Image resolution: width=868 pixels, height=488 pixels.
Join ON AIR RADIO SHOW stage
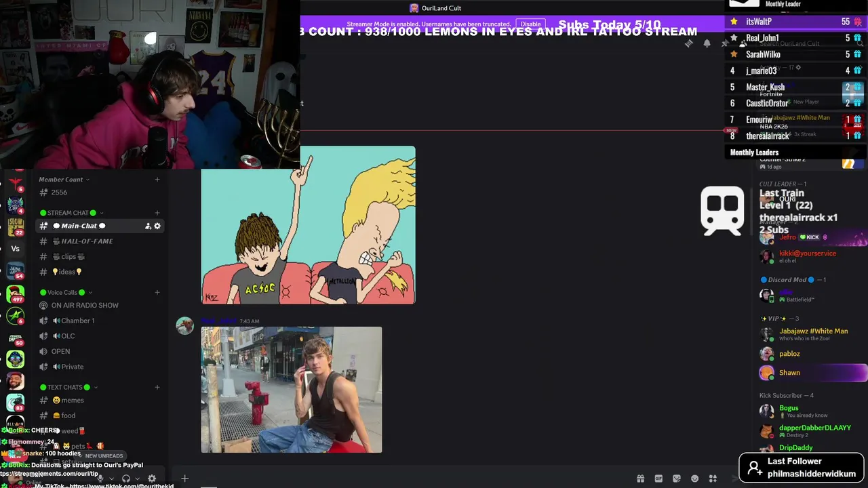point(100,306)
